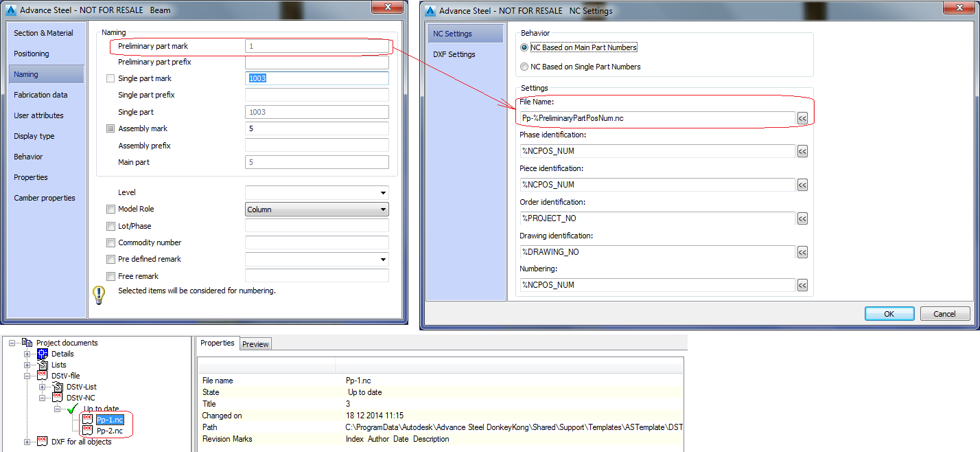Click the DStV-file document icon

tap(43, 376)
